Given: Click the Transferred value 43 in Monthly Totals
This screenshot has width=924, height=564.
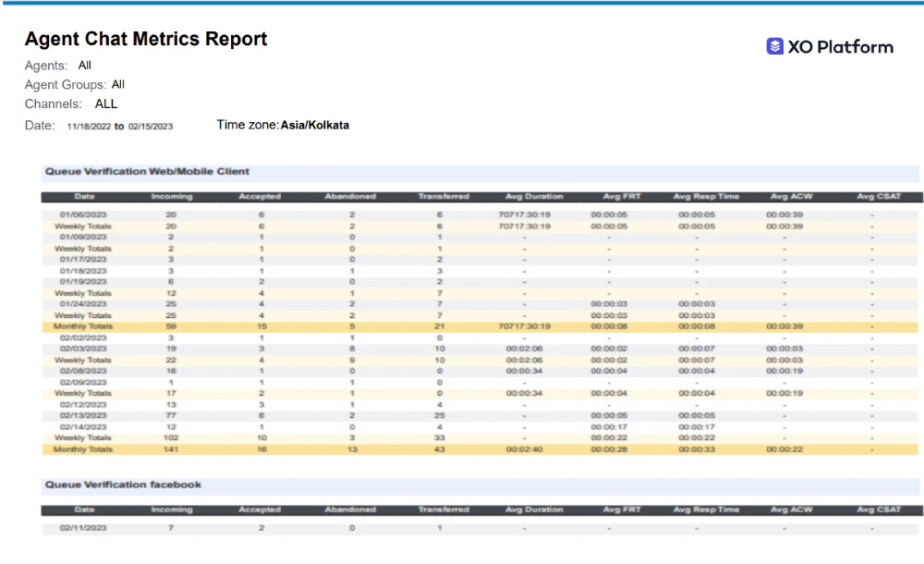Looking at the screenshot, I should pyautogui.click(x=438, y=448).
